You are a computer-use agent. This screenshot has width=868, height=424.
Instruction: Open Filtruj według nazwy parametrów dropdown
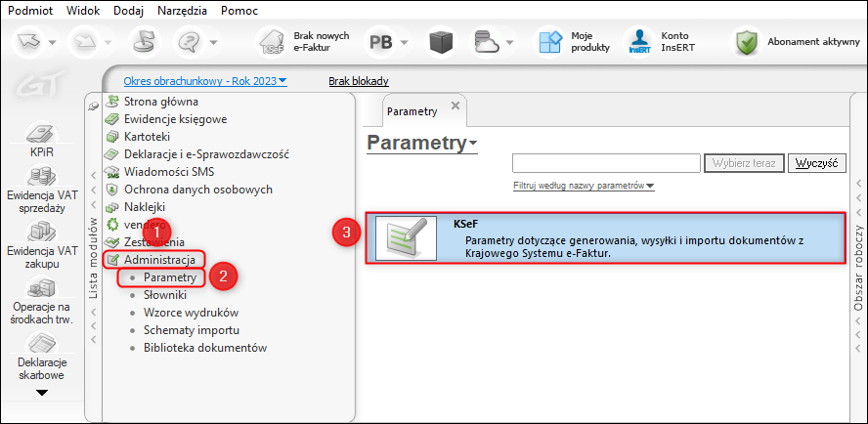click(584, 186)
